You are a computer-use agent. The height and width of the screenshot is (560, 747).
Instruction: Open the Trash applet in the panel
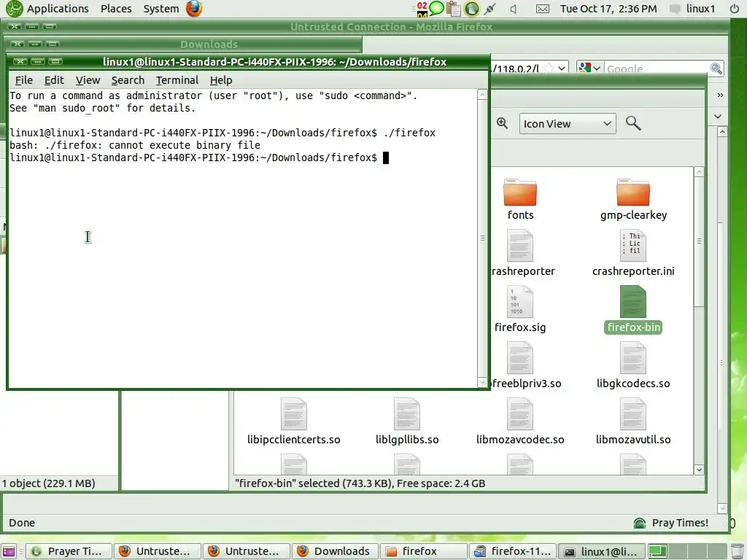coord(737,551)
